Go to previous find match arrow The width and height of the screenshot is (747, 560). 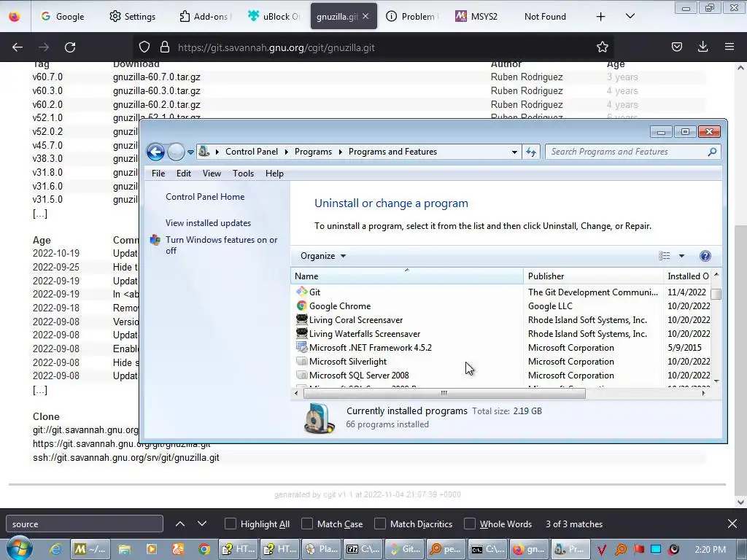pyautogui.click(x=180, y=524)
